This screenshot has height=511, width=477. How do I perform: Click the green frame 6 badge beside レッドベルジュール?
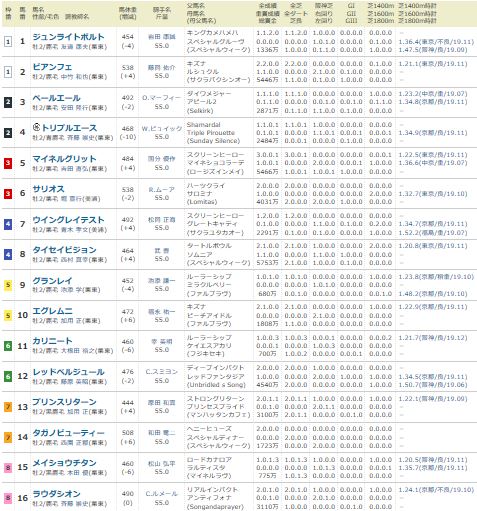[x=8, y=377]
